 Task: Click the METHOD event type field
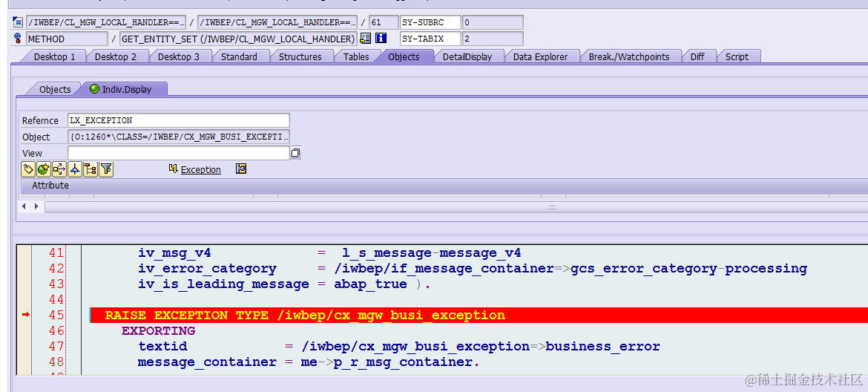(x=67, y=39)
